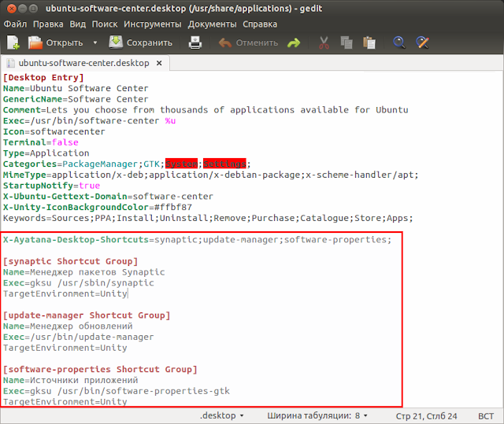Redo with the green arrow icon
This screenshot has width=504, height=424.
(294, 42)
